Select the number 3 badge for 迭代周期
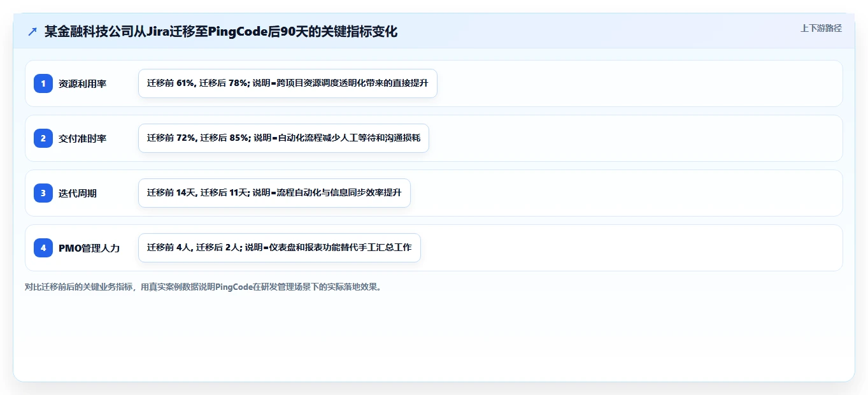 [x=43, y=193]
